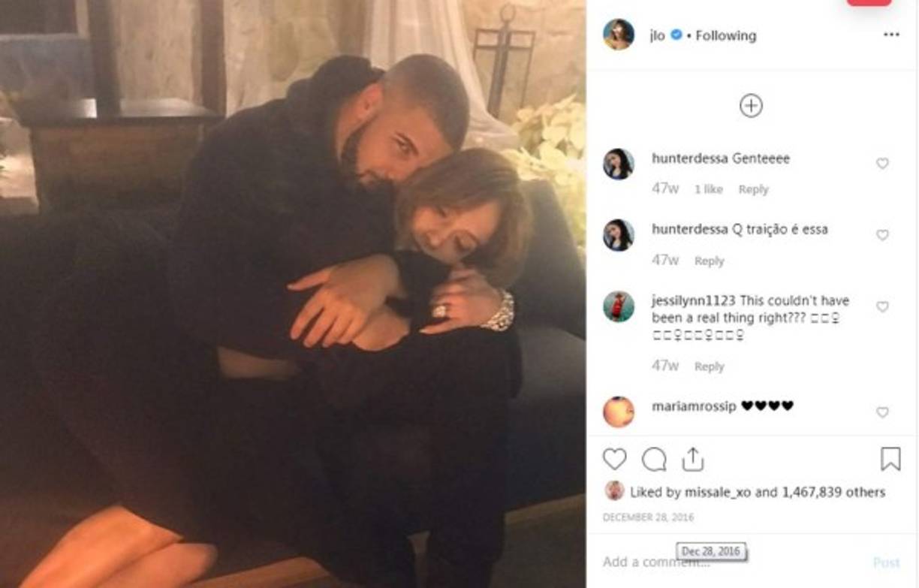Reply to hunterdessa's first comment

[x=754, y=189]
